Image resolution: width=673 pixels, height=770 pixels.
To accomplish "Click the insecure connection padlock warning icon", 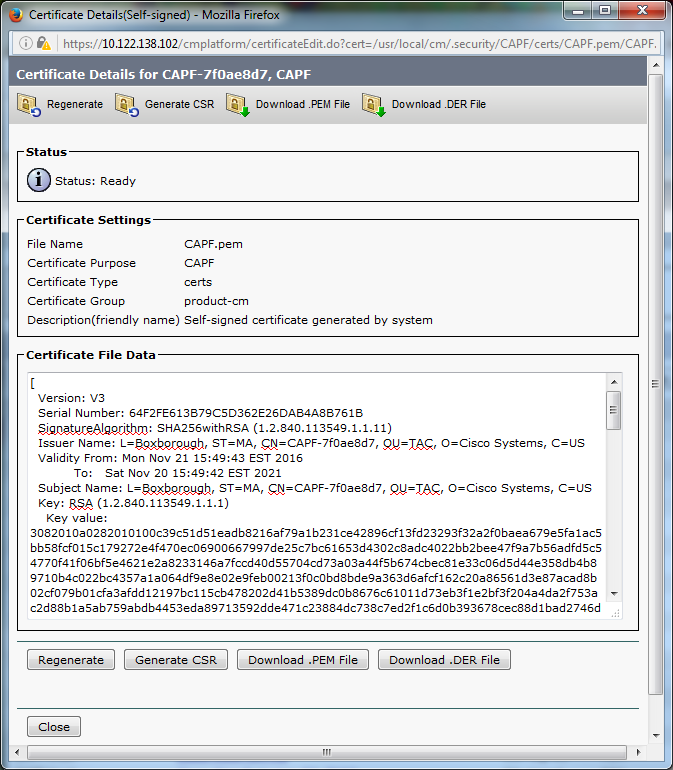I will pyautogui.click(x=44, y=44).
